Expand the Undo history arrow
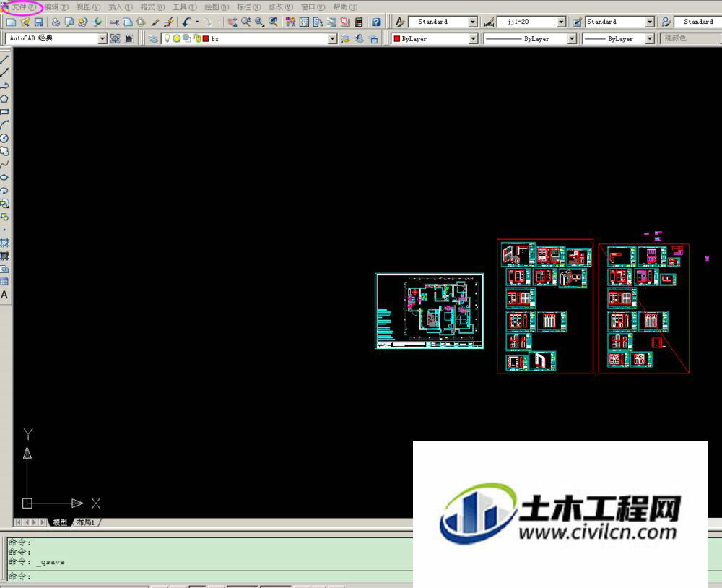722x588 pixels. click(x=197, y=22)
